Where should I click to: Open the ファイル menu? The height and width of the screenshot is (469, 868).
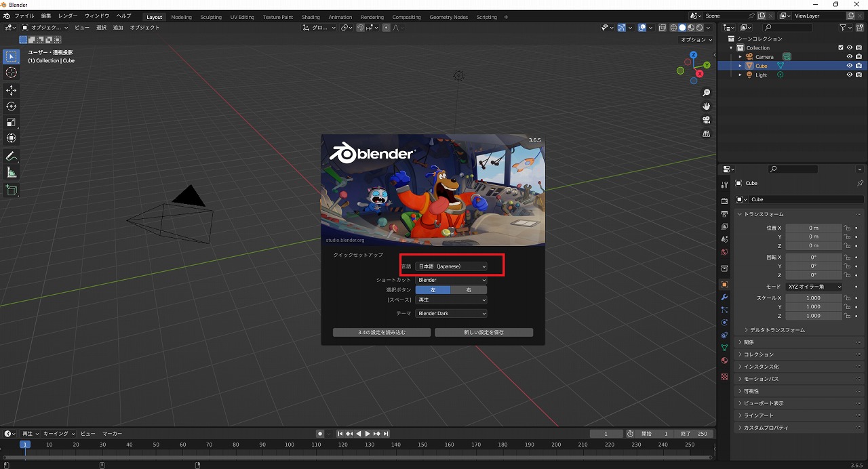click(24, 16)
